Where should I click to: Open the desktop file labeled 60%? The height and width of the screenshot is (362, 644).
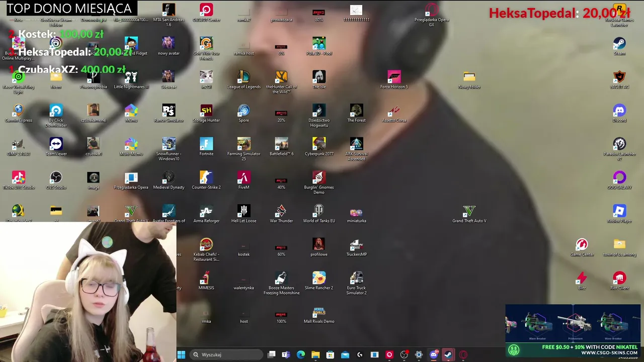pos(281,247)
